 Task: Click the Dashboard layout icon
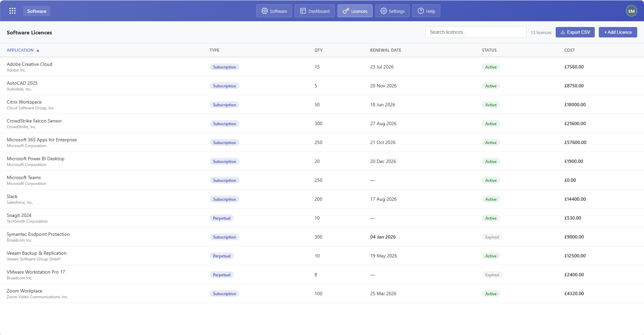click(303, 11)
